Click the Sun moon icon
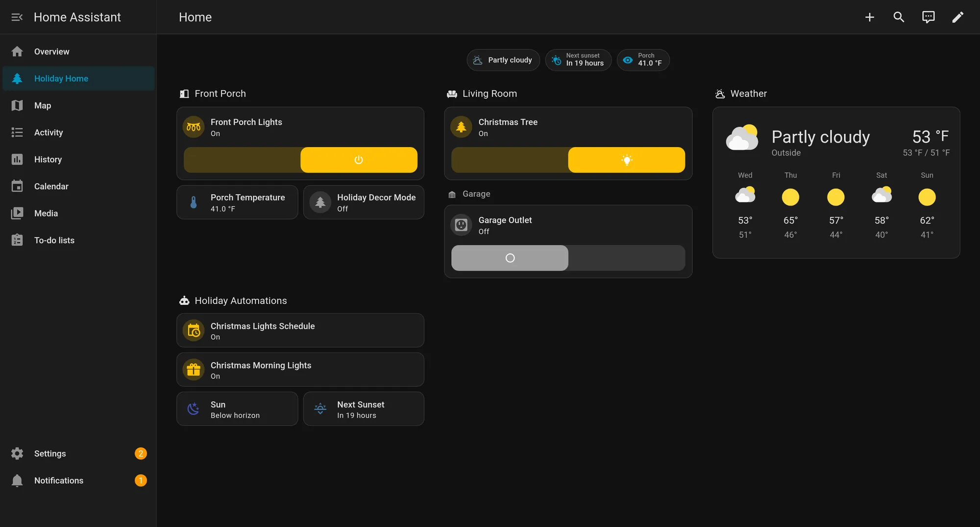 pyautogui.click(x=194, y=409)
